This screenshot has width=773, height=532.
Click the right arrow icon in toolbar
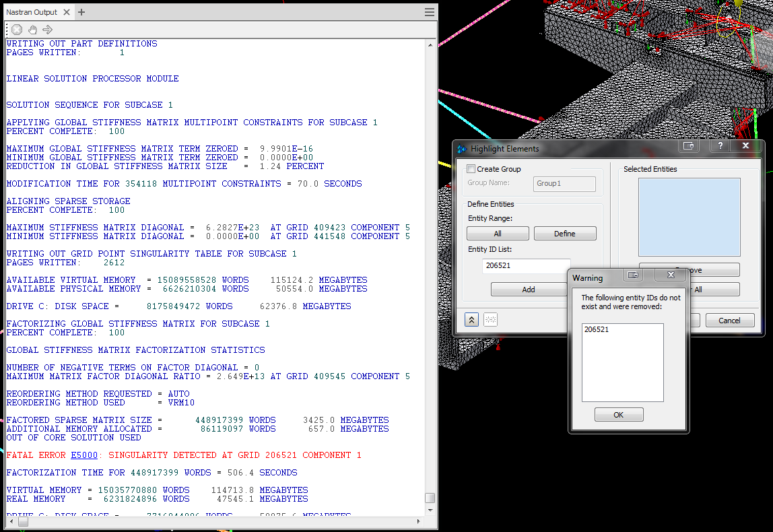click(x=48, y=30)
